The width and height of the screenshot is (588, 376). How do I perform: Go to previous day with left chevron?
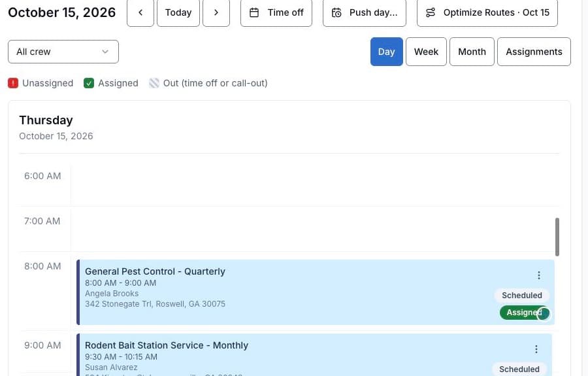point(140,13)
